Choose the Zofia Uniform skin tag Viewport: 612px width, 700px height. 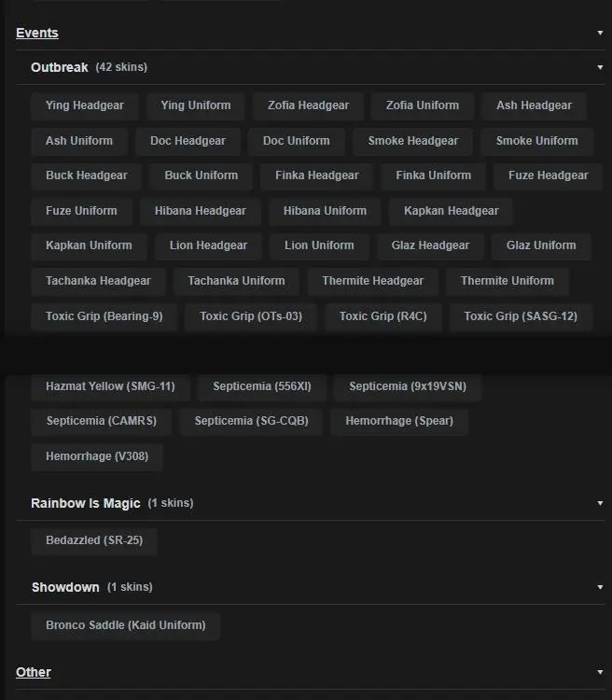click(423, 105)
